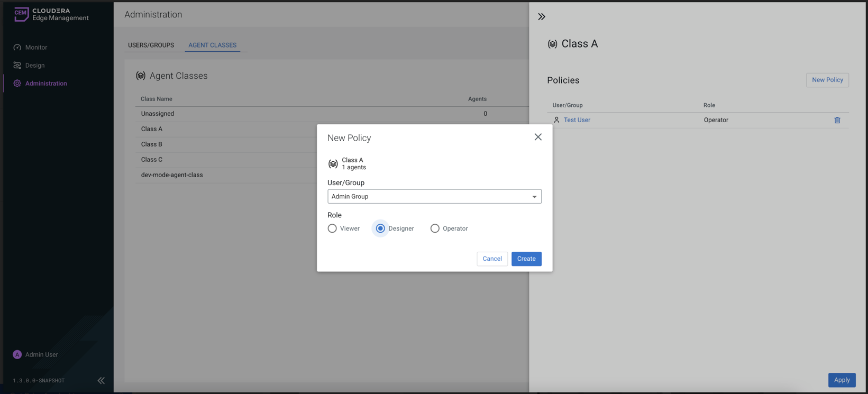Select the Operator role radio button
This screenshot has width=868, height=394.
click(435, 228)
